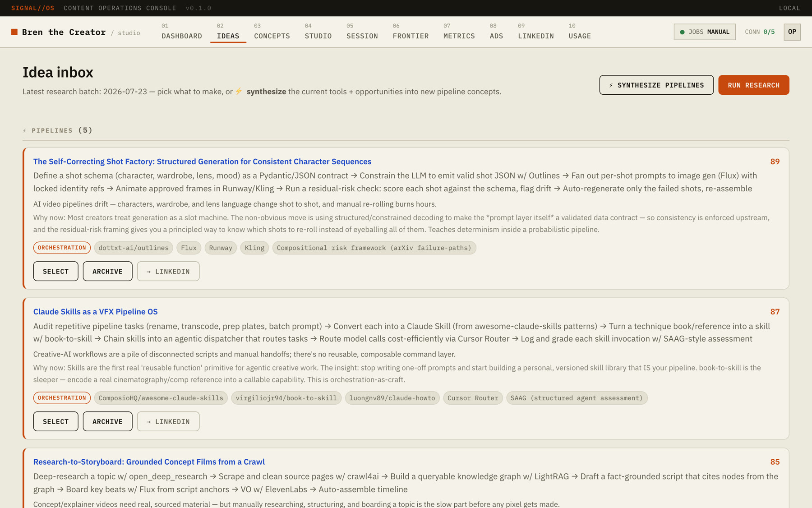Click the Synthesize Pipelines button
This screenshot has width=812, height=508.
[x=656, y=85]
